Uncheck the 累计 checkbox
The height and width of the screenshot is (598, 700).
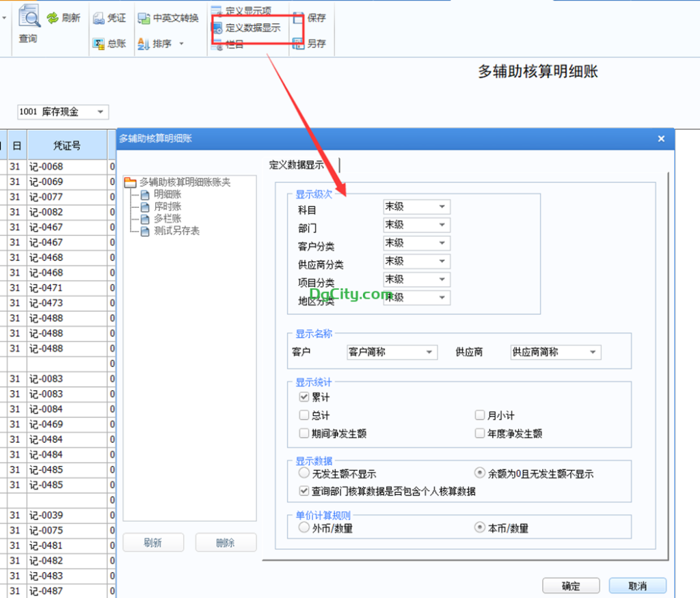click(304, 397)
